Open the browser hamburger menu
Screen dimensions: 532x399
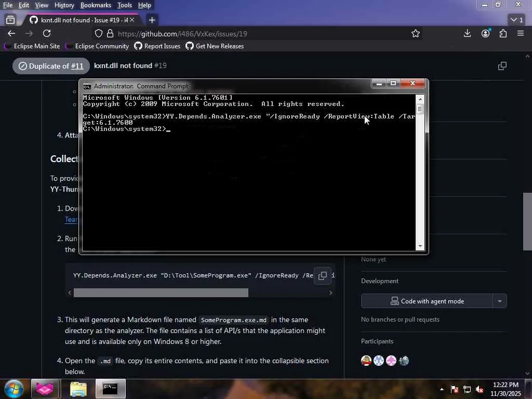[521, 33]
